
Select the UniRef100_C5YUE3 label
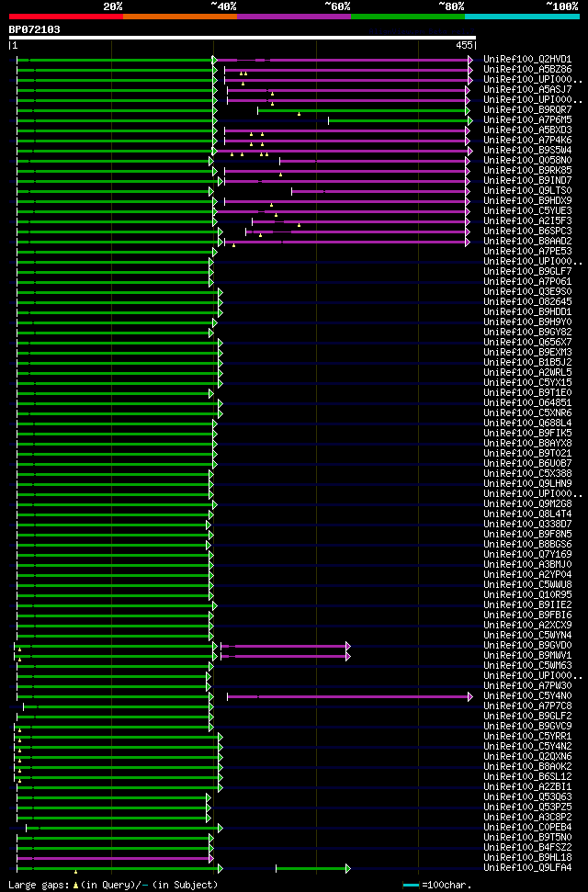pyautogui.click(x=527, y=211)
